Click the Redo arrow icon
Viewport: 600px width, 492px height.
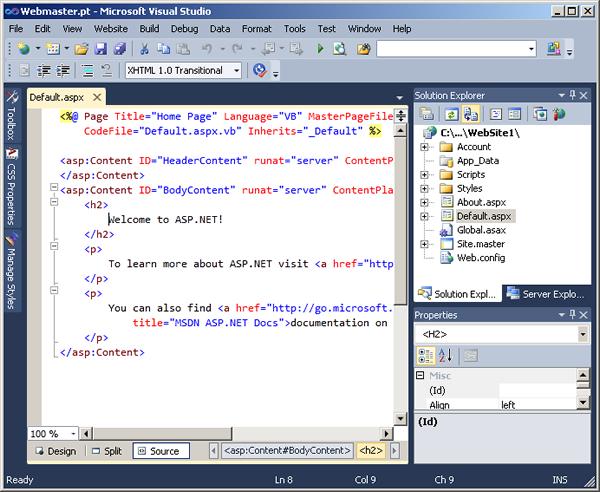[237, 49]
